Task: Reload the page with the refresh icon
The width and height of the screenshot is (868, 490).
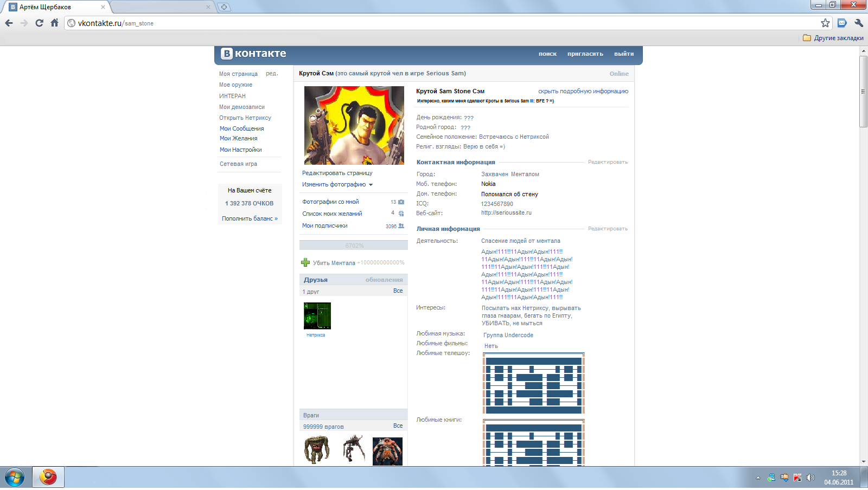Action: [x=39, y=23]
